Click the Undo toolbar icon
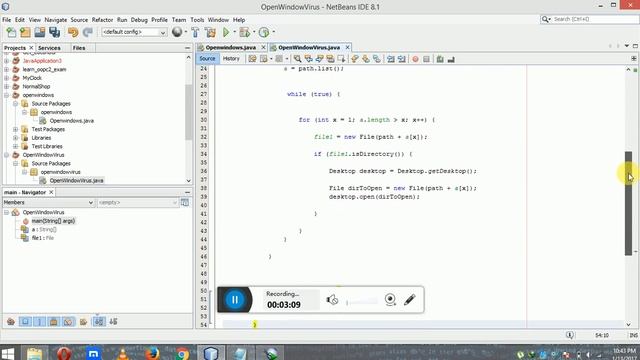 [x=73, y=32]
